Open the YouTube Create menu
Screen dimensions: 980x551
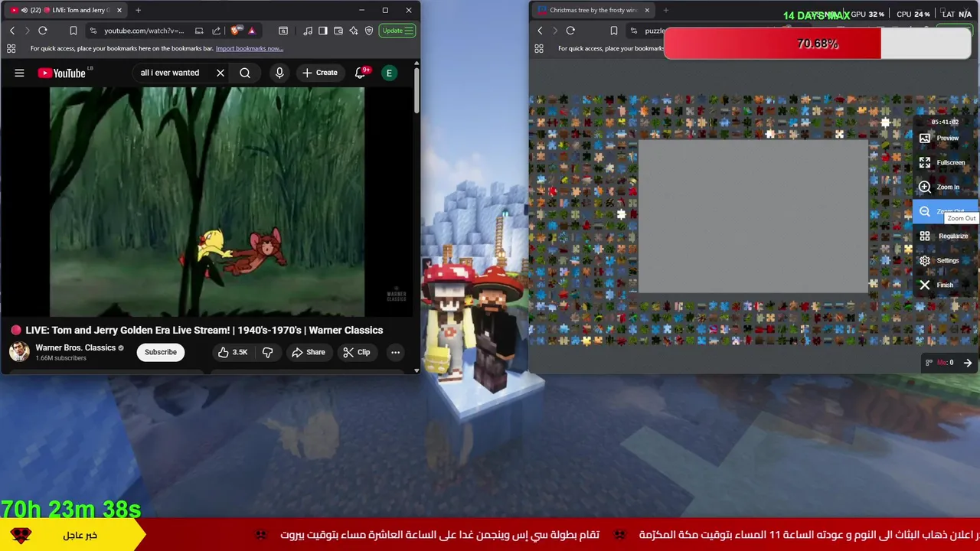(x=320, y=73)
